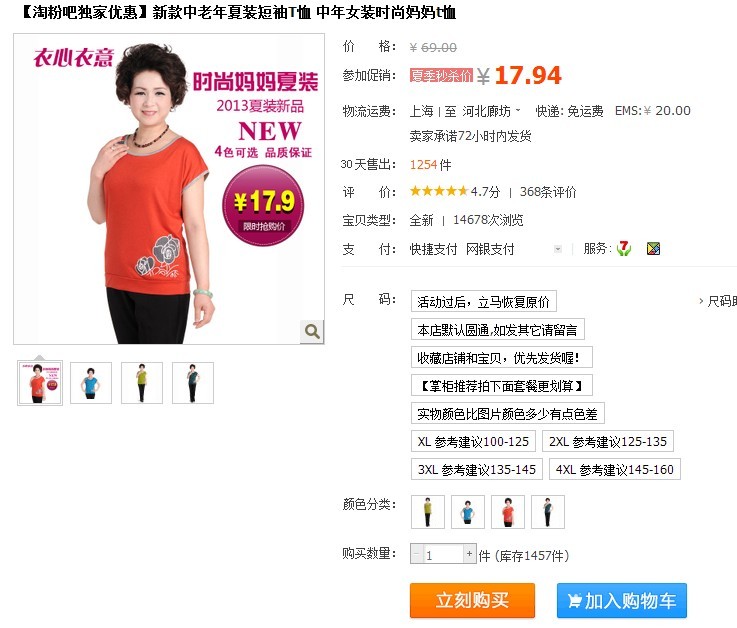Expand the payment methods dropdown arrow
This screenshot has height=628, width=737.
[558, 249]
